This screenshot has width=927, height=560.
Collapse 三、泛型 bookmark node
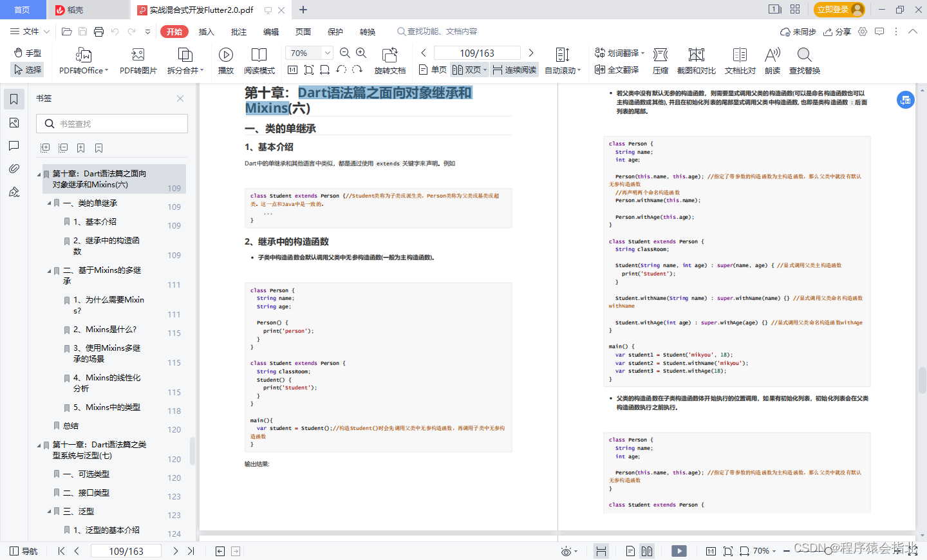49,512
